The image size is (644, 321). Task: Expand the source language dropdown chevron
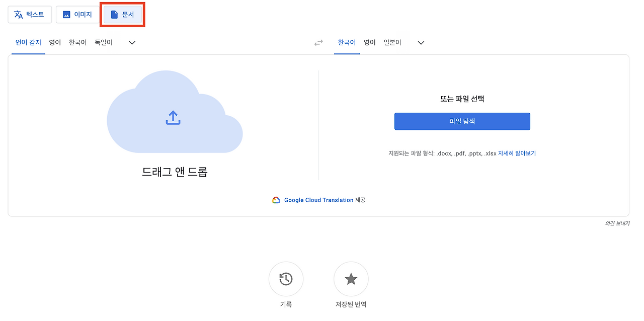coord(131,43)
